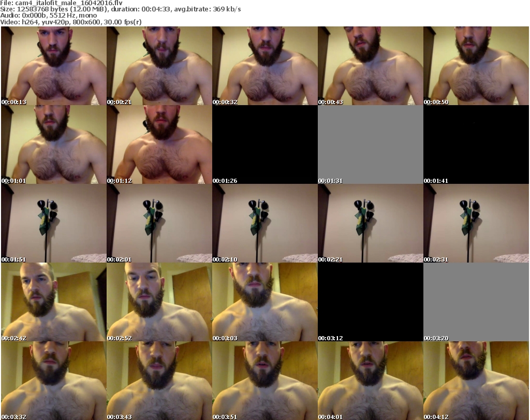Pick the coat rack frame at 00:02:21
This screenshot has width=530, height=420.
point(371,224)
